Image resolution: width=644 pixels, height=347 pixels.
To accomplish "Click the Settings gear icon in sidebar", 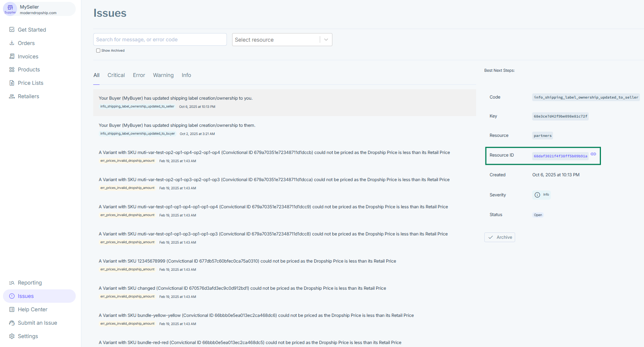I will tap(12, 336).
